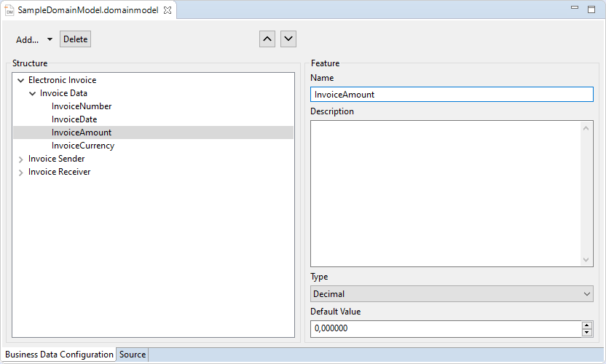Image resolution: width=606 pixels, height=364 pixels.
Task: Select InvoiceNumber in the structure tree
Action: (x=82, y=106)
